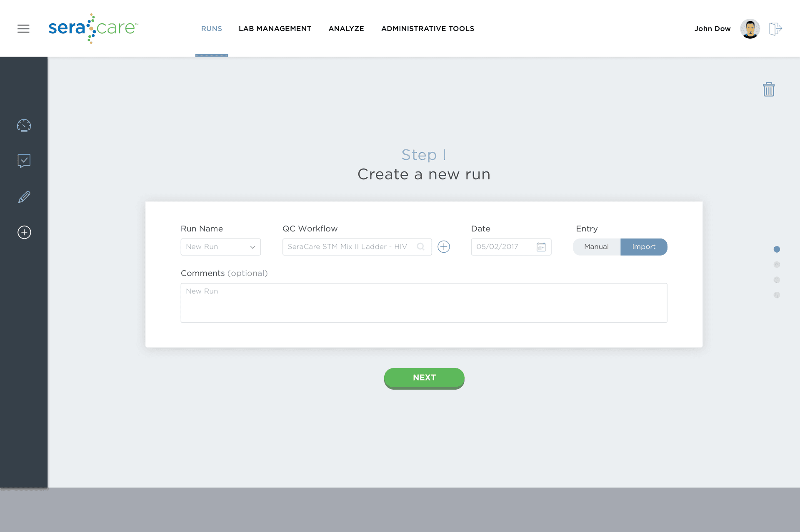Click the sidebar plus circle icon

tap(24, 232)
